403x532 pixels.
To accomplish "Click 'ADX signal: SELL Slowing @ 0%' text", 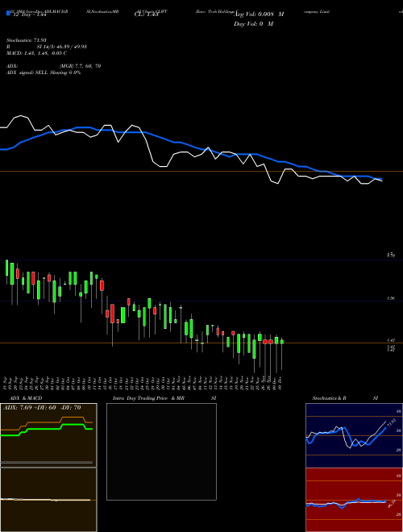I will click(44, 73).
